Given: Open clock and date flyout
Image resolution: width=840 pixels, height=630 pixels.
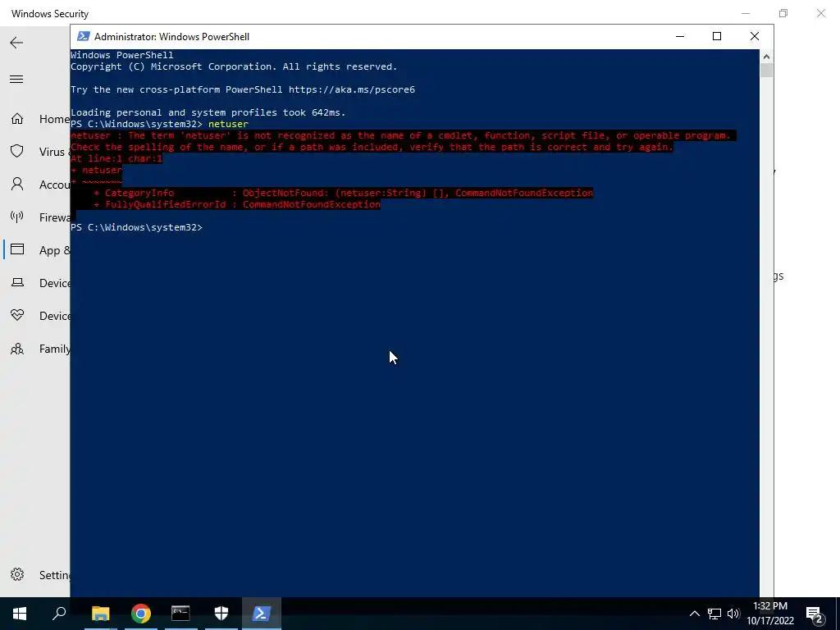Looking at the screenshot, I should (x=770, y=614).
